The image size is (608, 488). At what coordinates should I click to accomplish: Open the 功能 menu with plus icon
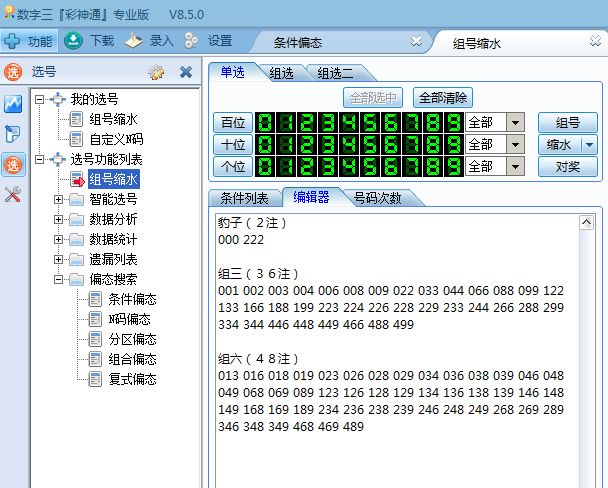click(28, 41)
